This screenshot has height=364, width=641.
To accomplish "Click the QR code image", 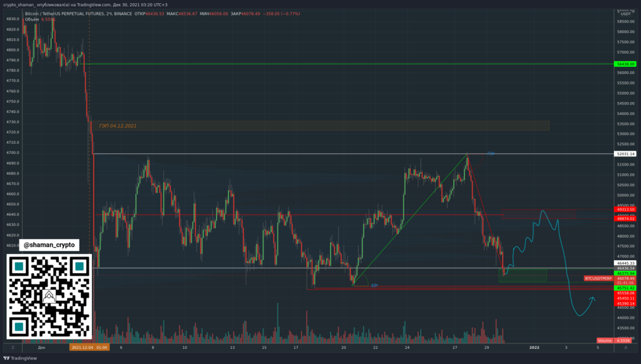I will [x=49, y=296].
